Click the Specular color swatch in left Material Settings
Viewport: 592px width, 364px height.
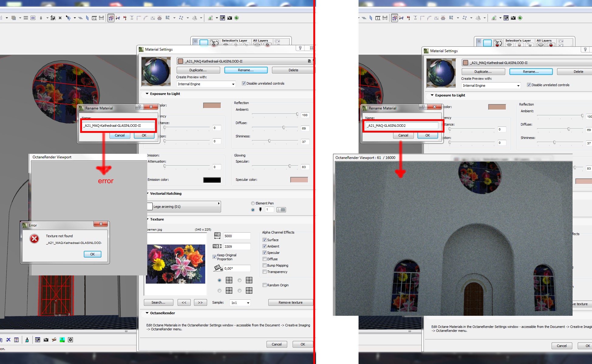(299, 180)
